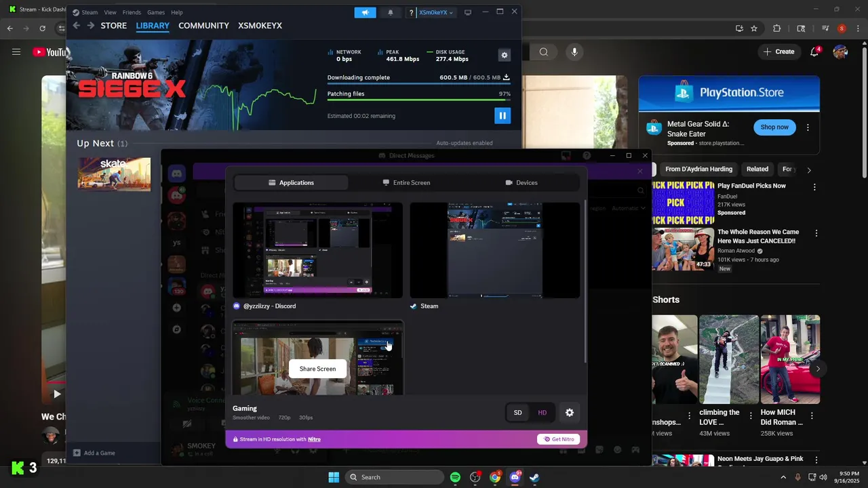Viewport: 868px width, 488px height.
Task: Click the Share Screen button
Action: pyautogui.click(x=317, y=369)
